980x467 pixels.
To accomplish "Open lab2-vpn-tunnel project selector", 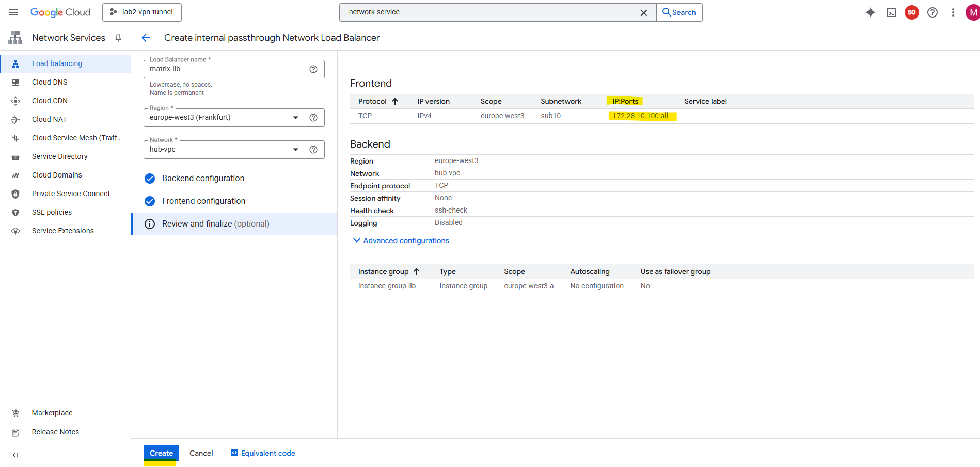I will click(142, 12).
